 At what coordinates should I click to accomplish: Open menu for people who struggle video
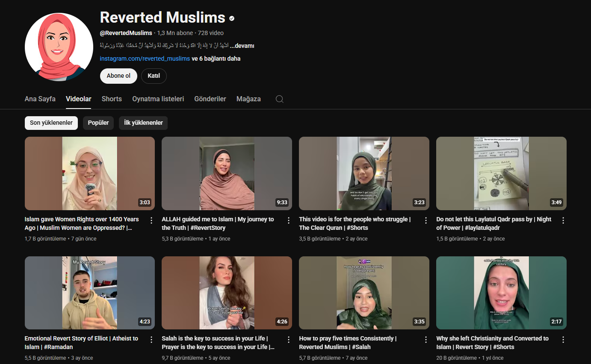(426, 220)
